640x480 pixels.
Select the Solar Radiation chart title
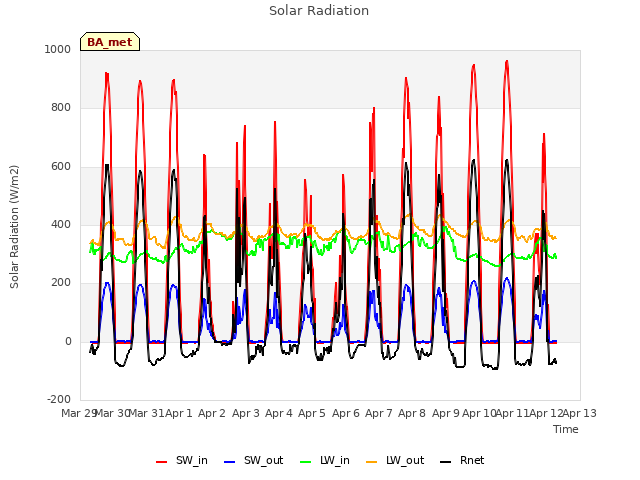(x=319, y=11)
